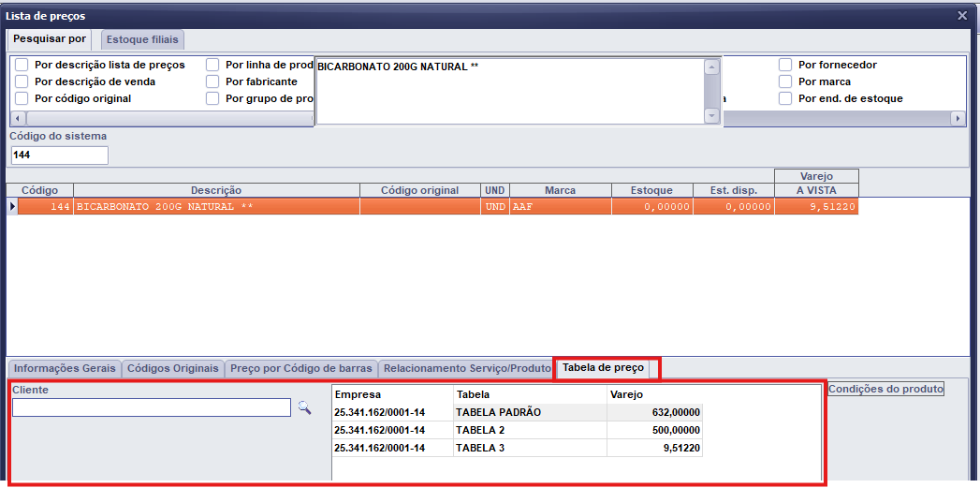
Task: Switch to Estoque filiais tab
Action: pos(143,40)
